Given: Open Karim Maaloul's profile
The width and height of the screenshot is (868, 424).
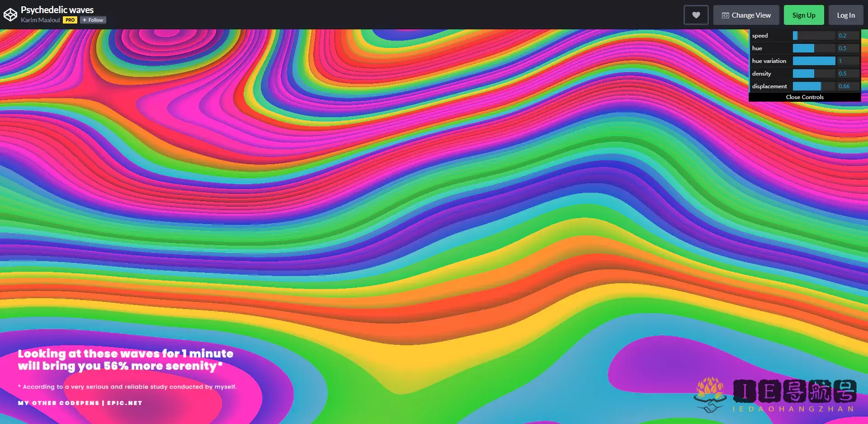Looking at the screenshot, I should (40, 20).
